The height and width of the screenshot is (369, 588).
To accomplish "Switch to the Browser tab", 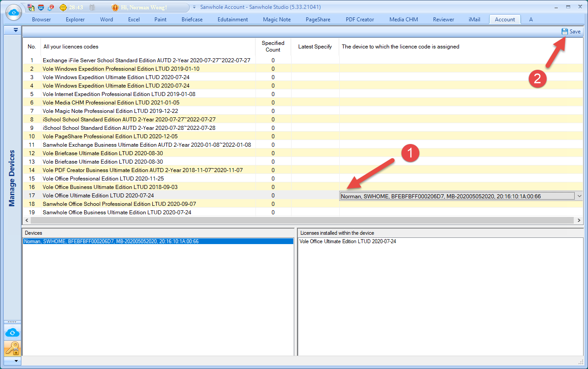I will point(41,20).
